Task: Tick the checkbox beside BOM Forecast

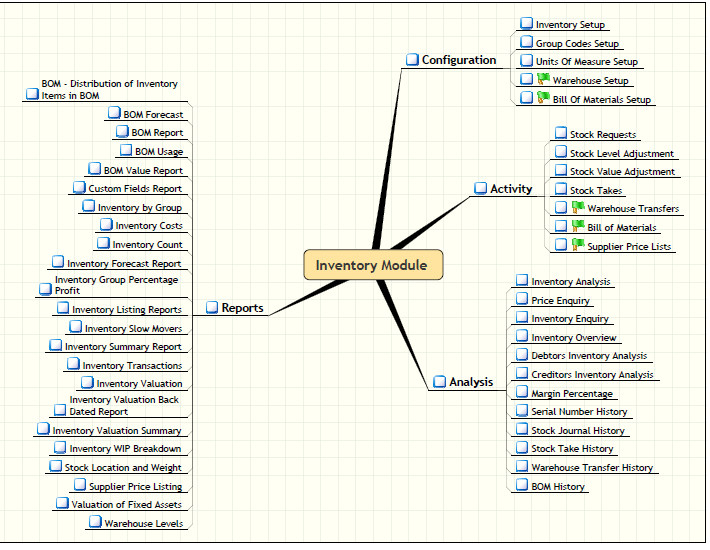Action: coord(114,115)
